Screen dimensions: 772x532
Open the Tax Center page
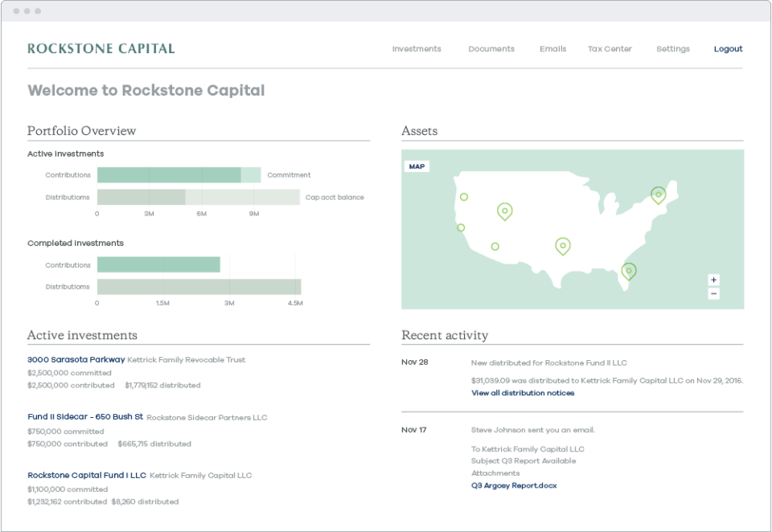pos(610,49)
